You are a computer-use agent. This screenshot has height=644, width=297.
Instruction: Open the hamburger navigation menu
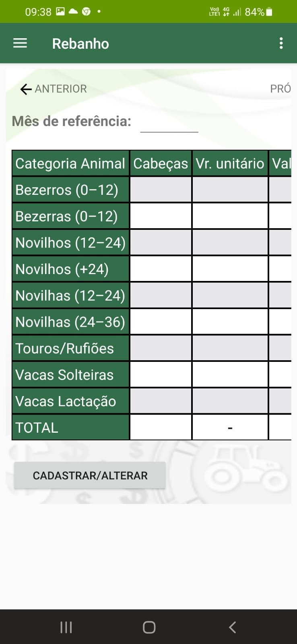[20, 43]
